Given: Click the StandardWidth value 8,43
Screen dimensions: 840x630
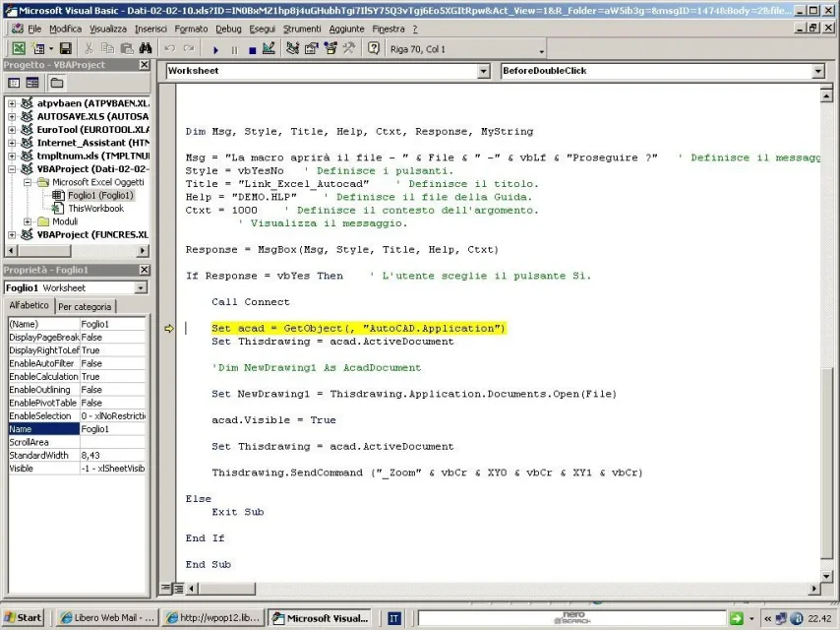Looking at the screenshot, I should (112, 455).
